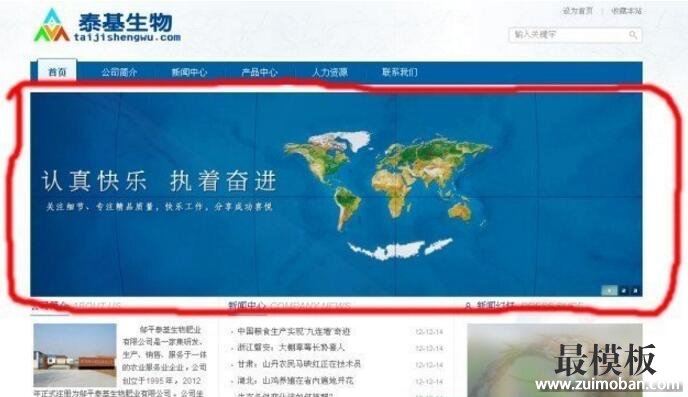Open the 联系我们 menu item
Image resolution: width=688 pixels, height=397 pixels.
click(400, 72)
